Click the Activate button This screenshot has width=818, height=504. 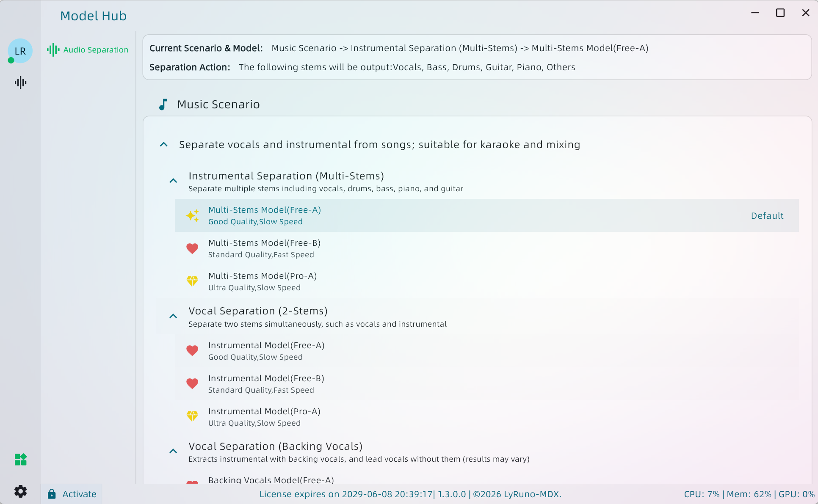point(72,494)
